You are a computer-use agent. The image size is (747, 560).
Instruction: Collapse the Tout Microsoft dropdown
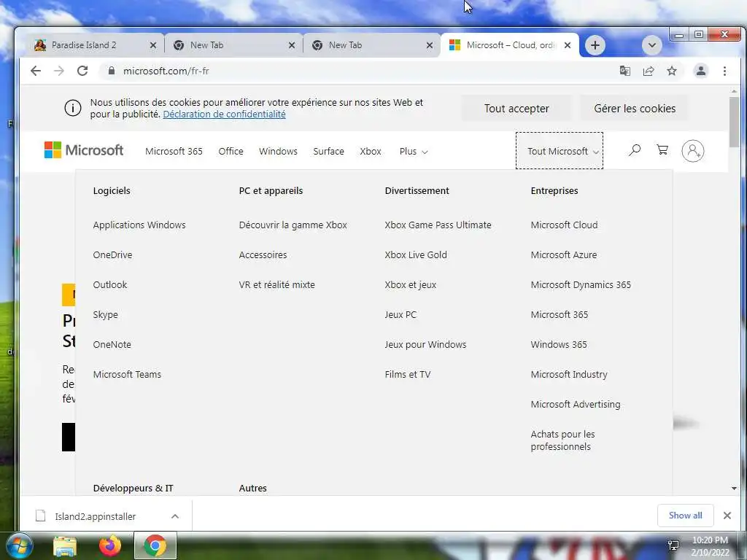(x=560, y=151)
